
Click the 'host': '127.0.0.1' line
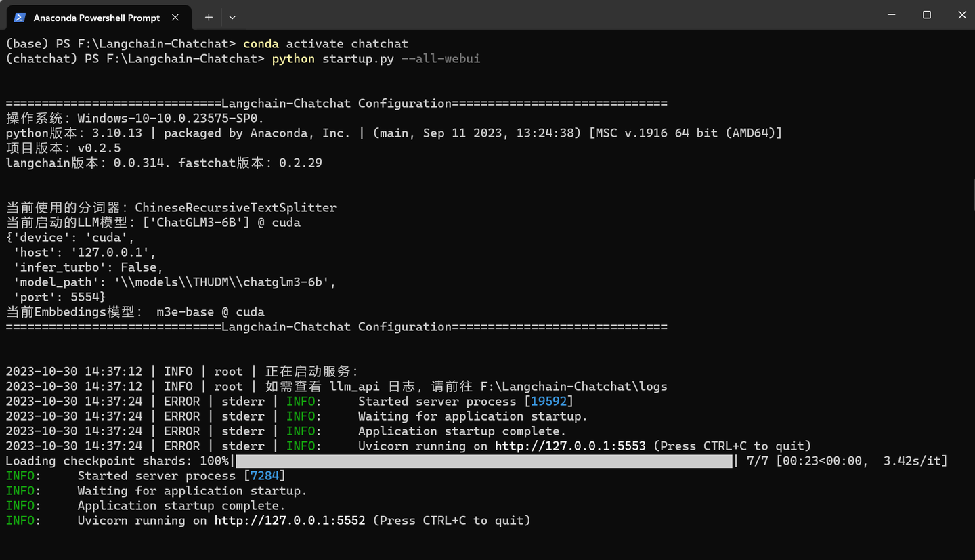coord(85,253)
